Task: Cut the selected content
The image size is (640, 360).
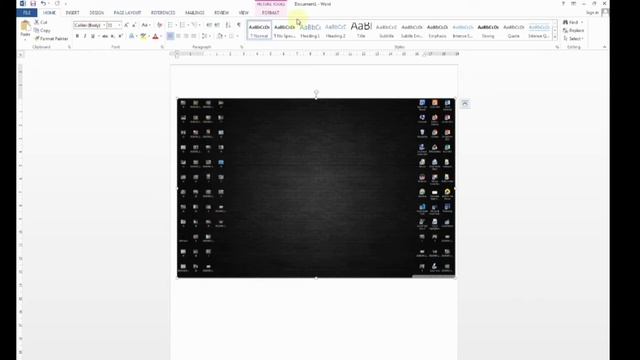Action: (x=41, y=22)
